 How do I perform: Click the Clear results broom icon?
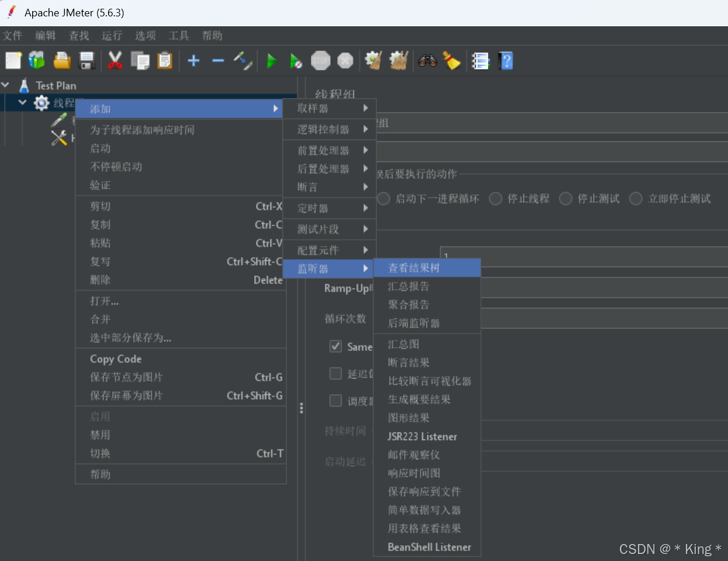tap(373, 60)
